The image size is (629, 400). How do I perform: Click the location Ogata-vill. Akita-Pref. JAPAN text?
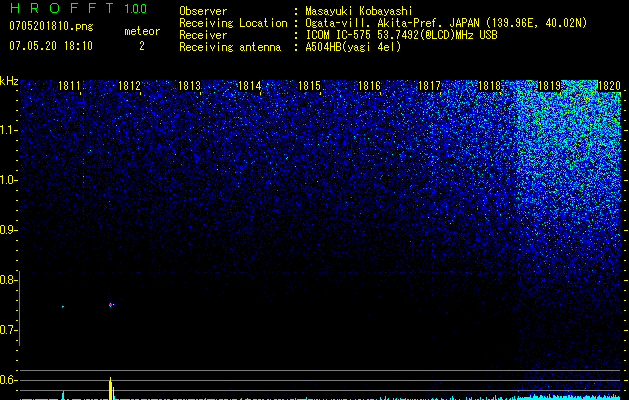pos(392,23)
